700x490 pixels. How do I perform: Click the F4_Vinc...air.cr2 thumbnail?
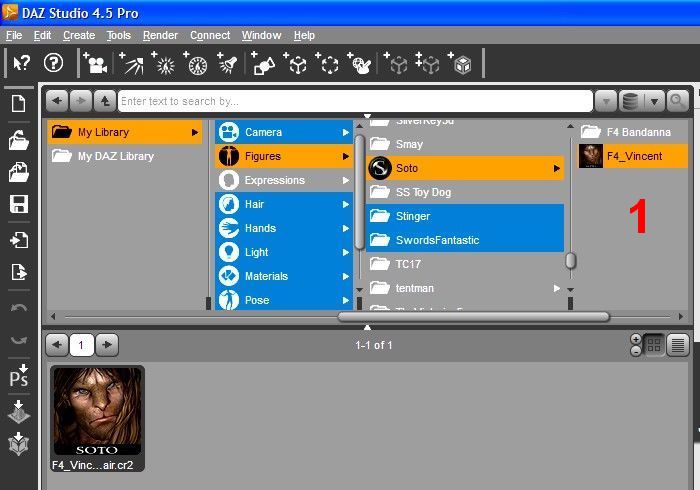click(97, 419)
